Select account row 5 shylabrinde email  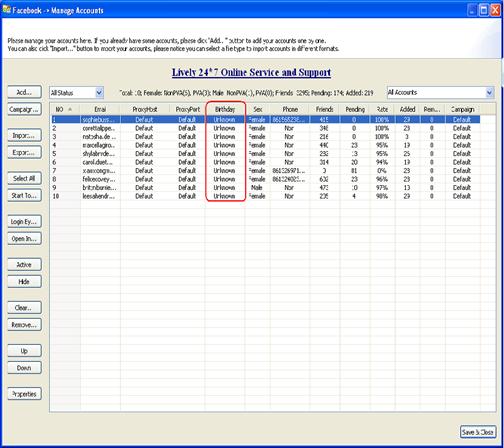click(99, 154)
